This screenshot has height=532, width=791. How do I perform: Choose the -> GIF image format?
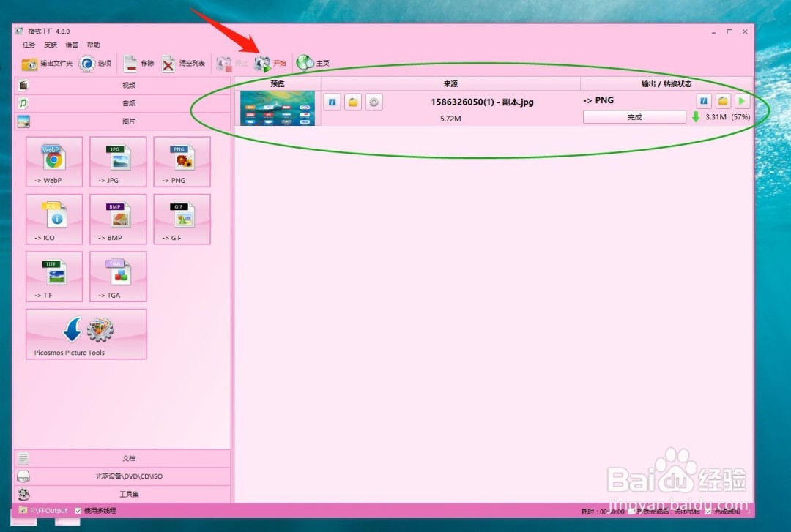click(x=182, y=220)
